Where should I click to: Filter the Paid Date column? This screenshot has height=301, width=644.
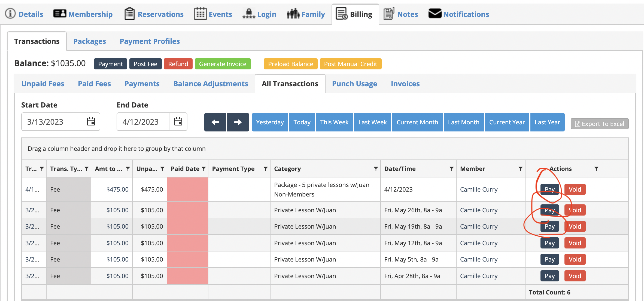pos(203,169)
